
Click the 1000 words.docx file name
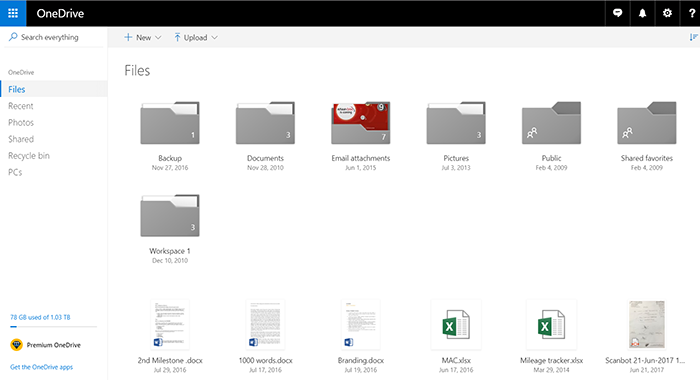click(x=265, y=360)
